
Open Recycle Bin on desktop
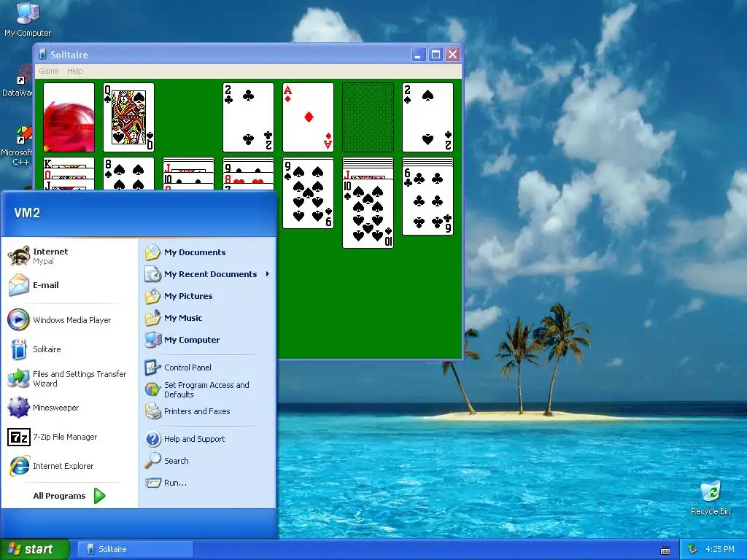tap(711, 497)
